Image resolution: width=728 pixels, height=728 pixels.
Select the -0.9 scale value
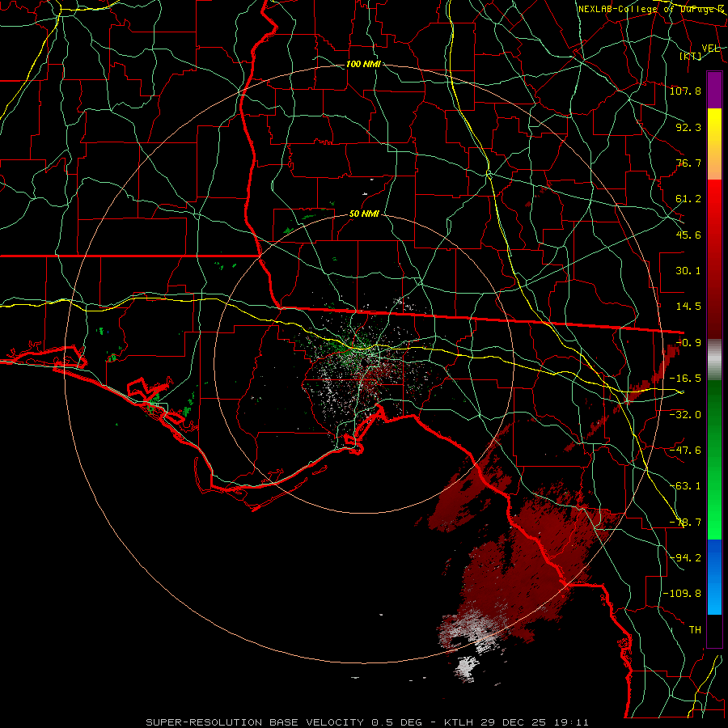[688, 343]
